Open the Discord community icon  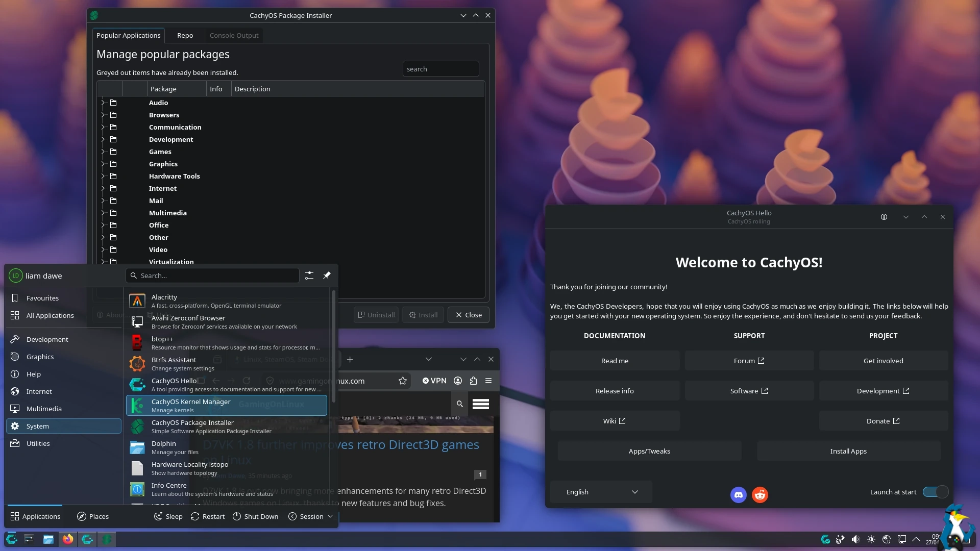(738, 494)
